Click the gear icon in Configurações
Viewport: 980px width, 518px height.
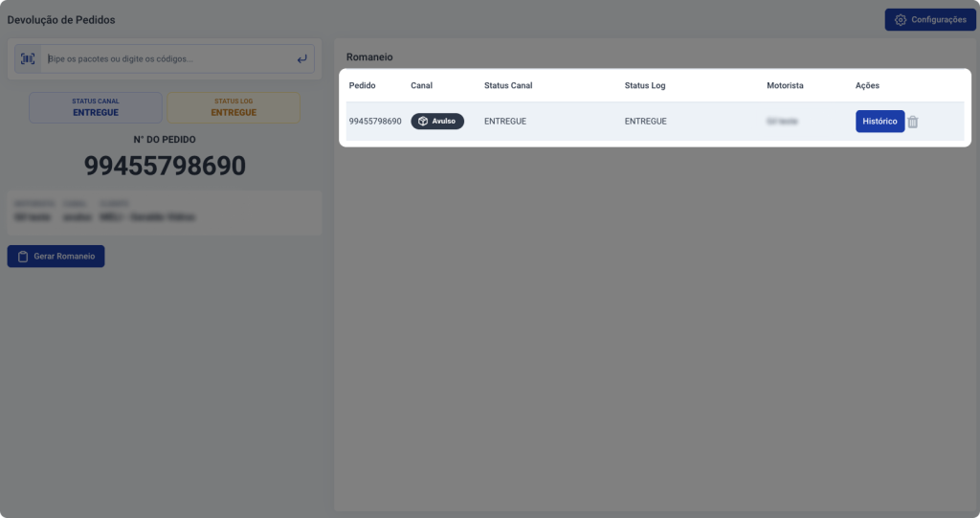tap(900, 20)
